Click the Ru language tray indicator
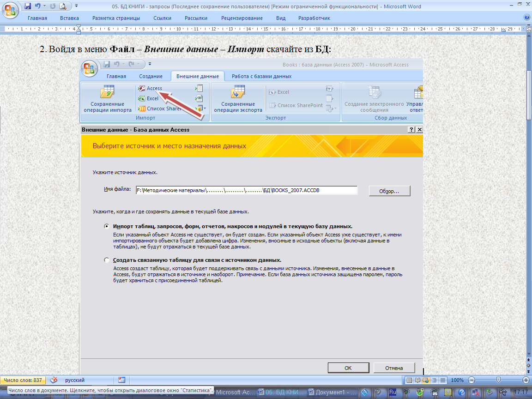532x399 pixels. (393, 392)
